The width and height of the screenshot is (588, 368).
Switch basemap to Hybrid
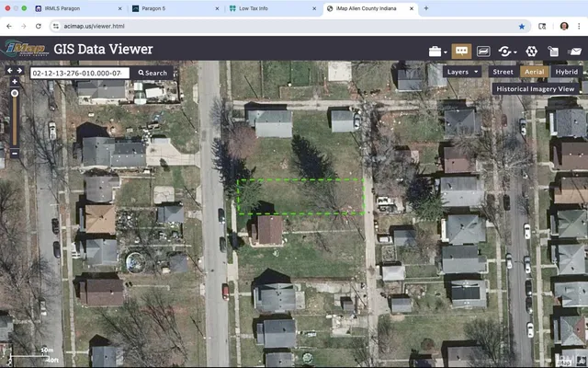pyautogui.click(x=567, y=71)
